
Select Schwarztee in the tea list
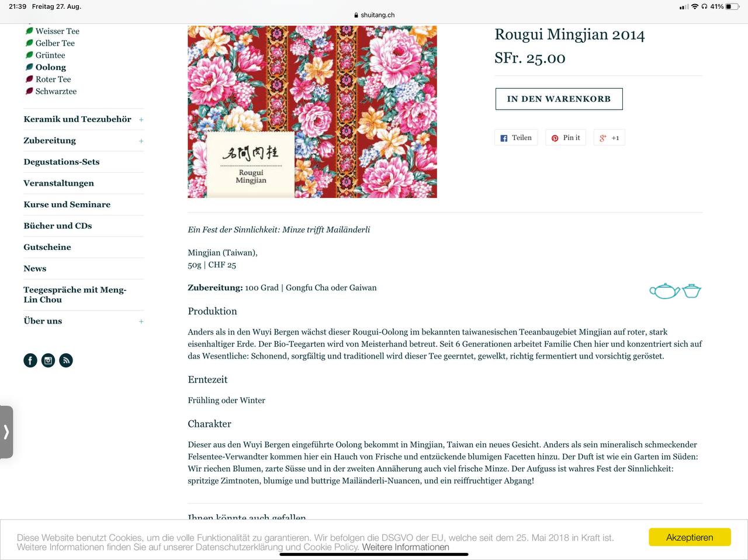(56, 91)
